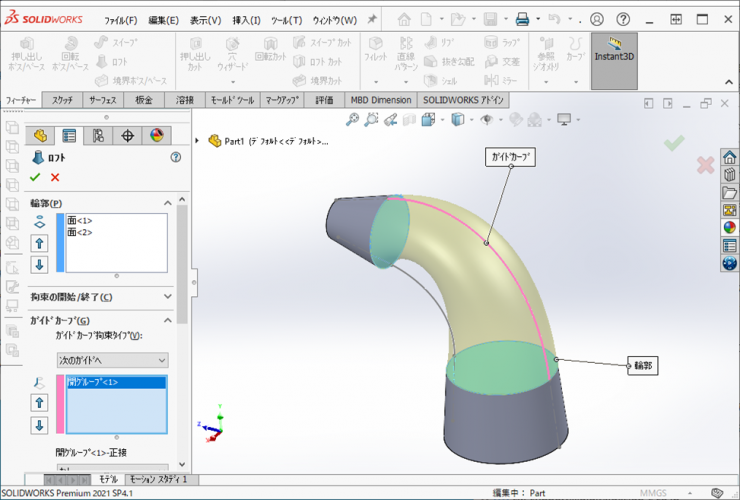Image resolution: width=740 pixels, height=500 pixels.
Task: Open the ファイル(F) menu
Action: (121, 20)
